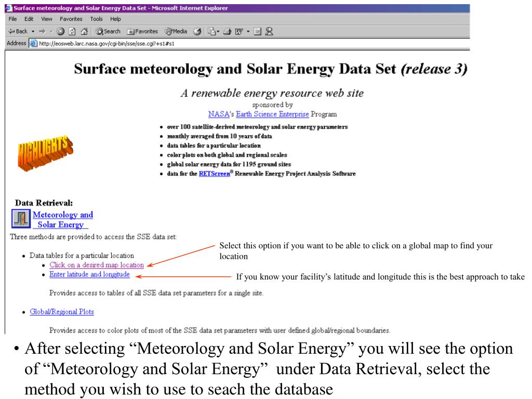
Task: Open the Edit with Word dropdown arrow
Action: click(248, 32)
